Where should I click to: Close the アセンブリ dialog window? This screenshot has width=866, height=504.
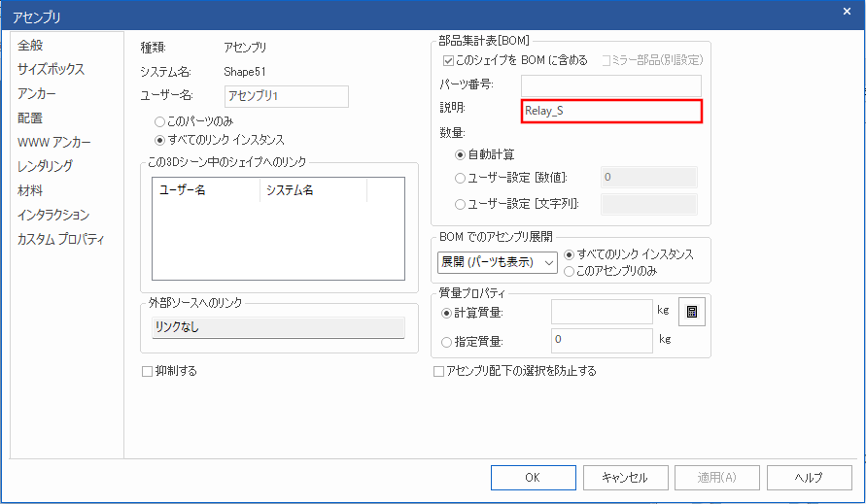click(x=846, y=12)
